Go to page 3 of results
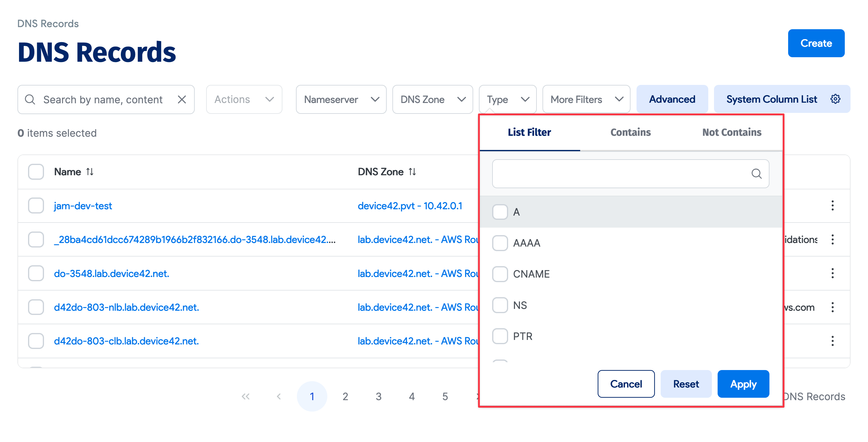 379,396
